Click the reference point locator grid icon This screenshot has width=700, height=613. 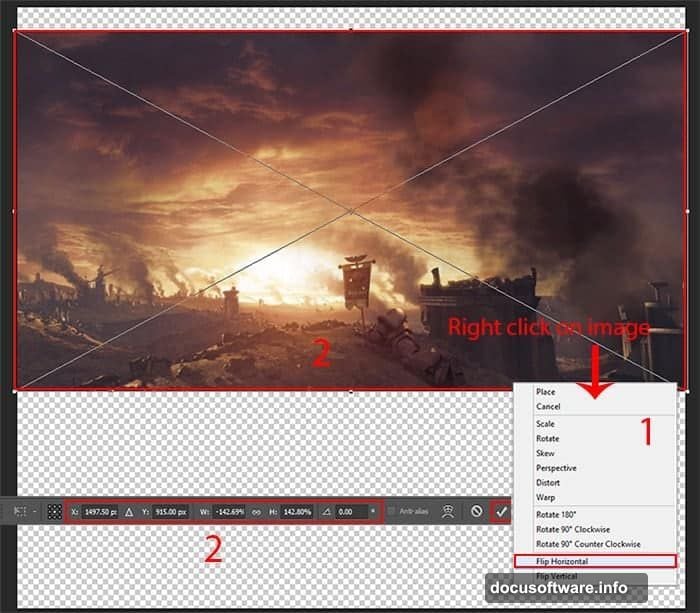tap(55, 510)
